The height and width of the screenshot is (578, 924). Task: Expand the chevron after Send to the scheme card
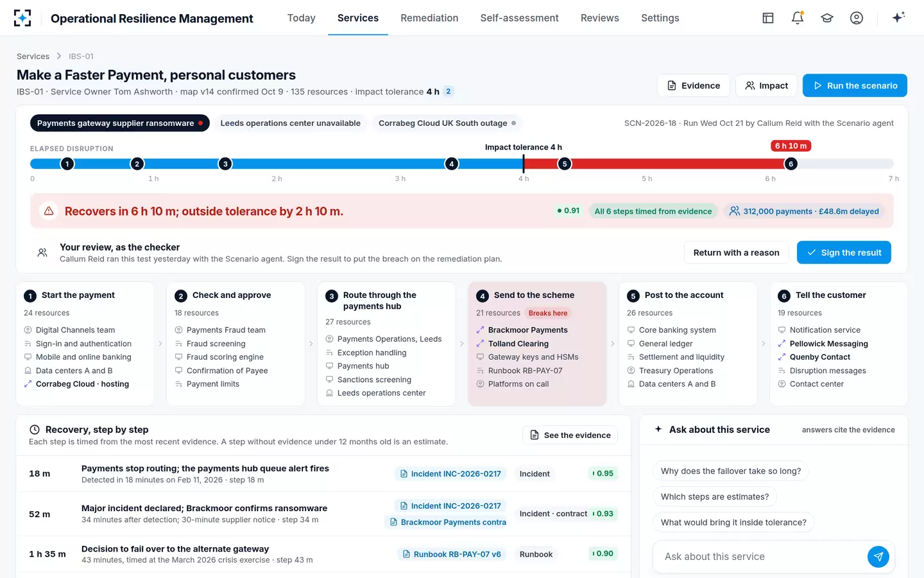pyautogui.click(x=613, y=344)
